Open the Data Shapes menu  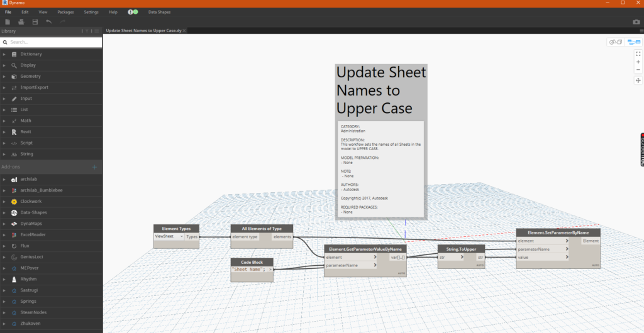159,12
